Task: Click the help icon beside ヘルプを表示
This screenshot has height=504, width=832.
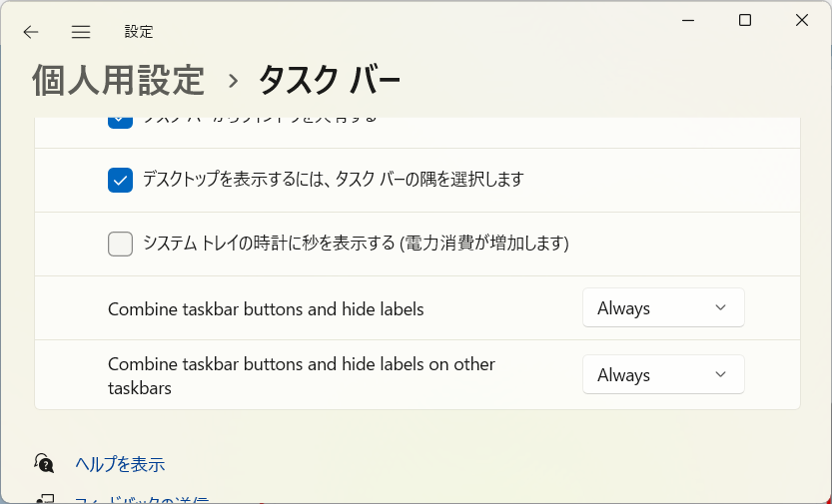Action: tap(44, 463)
